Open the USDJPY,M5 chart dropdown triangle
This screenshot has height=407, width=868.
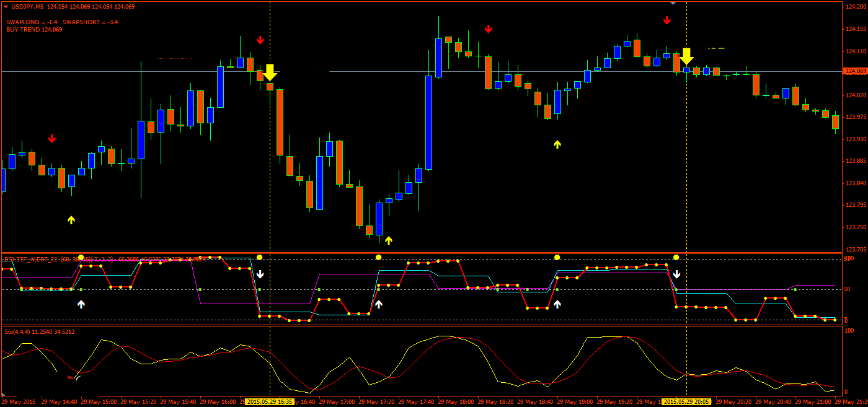6,6
